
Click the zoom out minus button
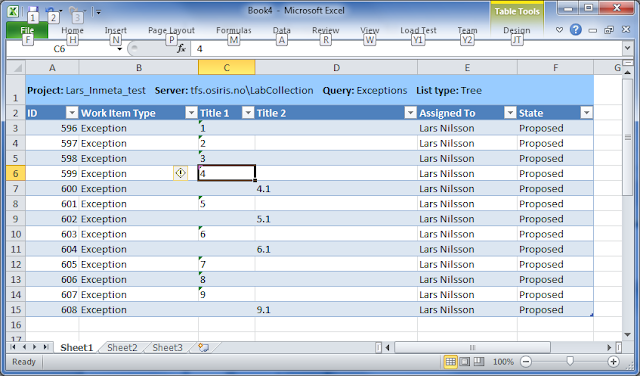[x=526, y=361]
